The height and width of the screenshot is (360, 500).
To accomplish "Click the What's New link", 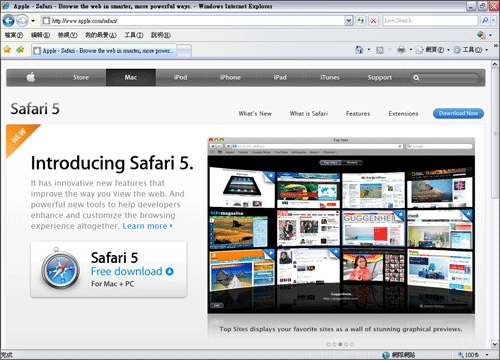I will coord(255,114).
